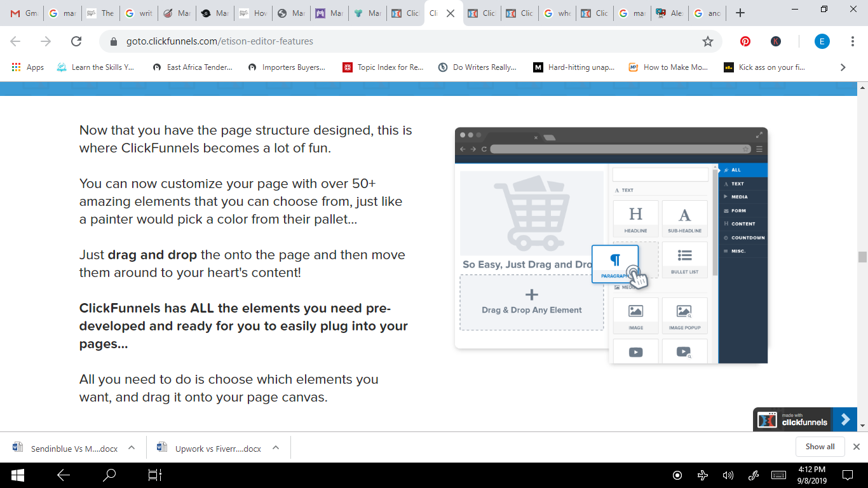Open the Apps bookmarks shortcut

[27, 67]
